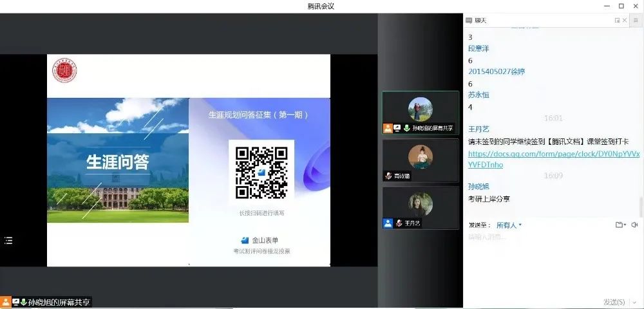Image resolution: width=644 pixels, height=309 pixels.
Task: Click the chat panel scrollbar
Action: click(641, 207)
